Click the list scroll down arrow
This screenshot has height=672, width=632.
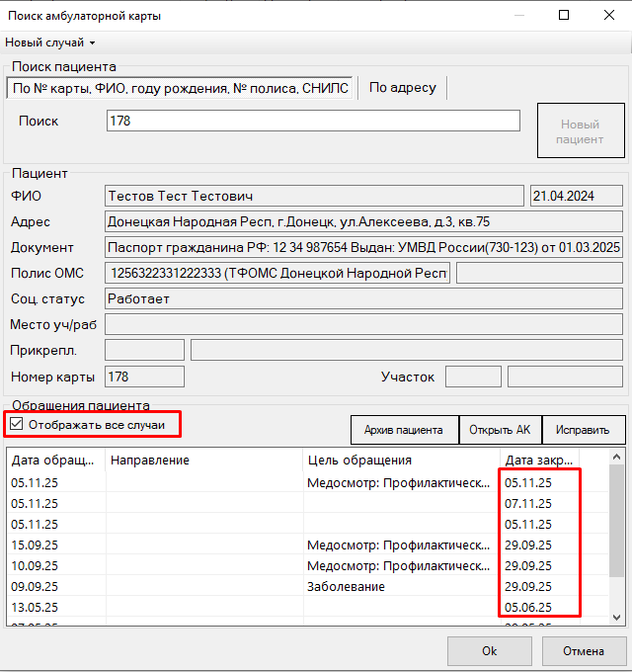point(616,617)
